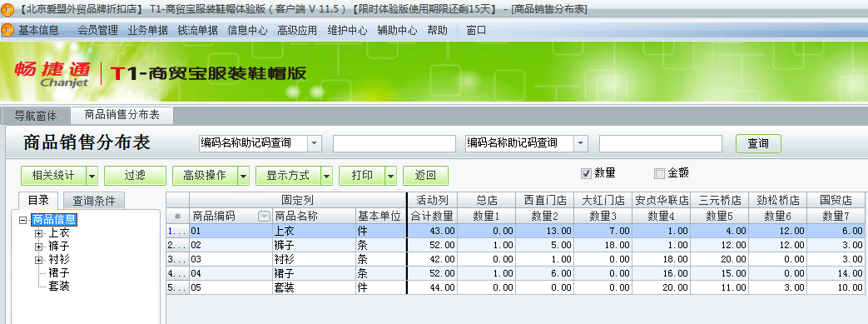Open the 会员管理 menu
The width and height of the screenshot is (868, 324).
pos(97,31)
